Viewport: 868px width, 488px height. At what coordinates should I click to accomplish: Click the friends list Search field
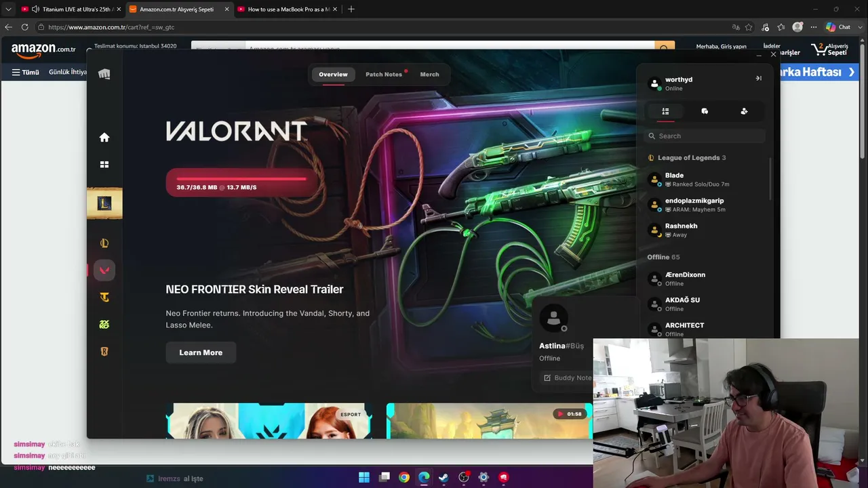(x=705, y=136)
